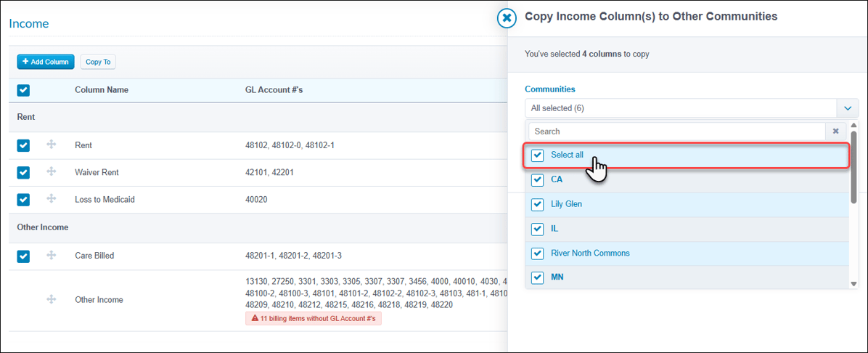Image resolution: width=868 pixels, height=353 pixels.
Task: Uncheck the header select-all columns checkbox
Action: click(x=23, y=90)
